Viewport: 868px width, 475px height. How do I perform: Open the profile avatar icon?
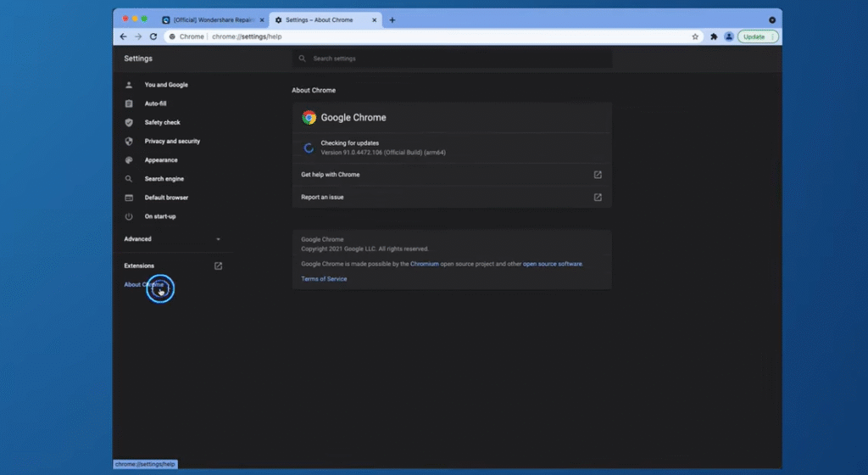click(728, 36)
